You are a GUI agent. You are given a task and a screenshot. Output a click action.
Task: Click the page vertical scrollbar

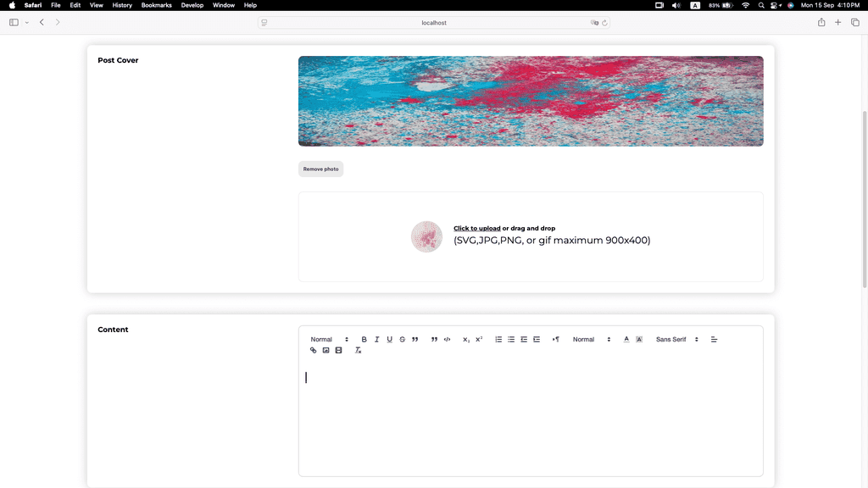coord(865,199)
